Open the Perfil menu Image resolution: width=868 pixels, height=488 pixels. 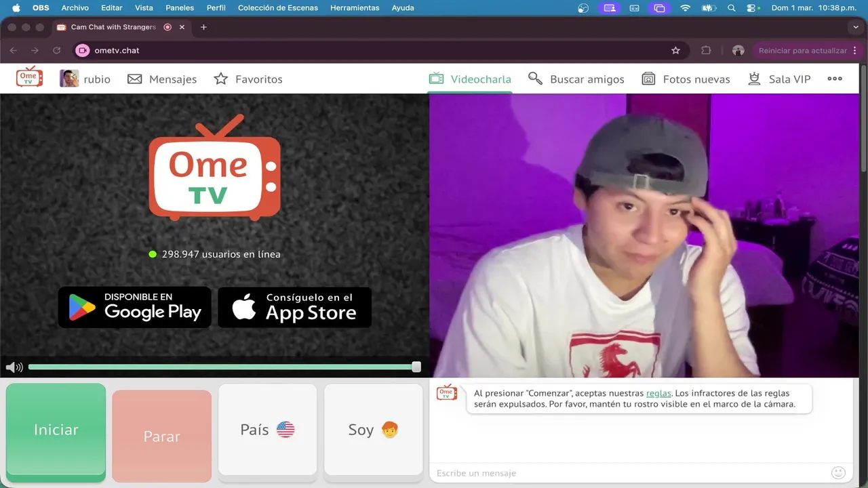(216, 8)
